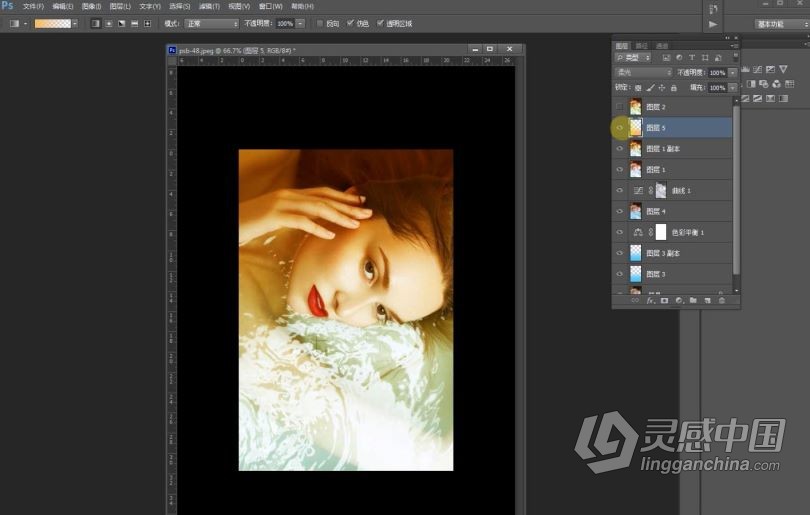The height and width of the screenshot is (515, 810).
Task: Open the 编辑(E) menu
Action: 63,6
